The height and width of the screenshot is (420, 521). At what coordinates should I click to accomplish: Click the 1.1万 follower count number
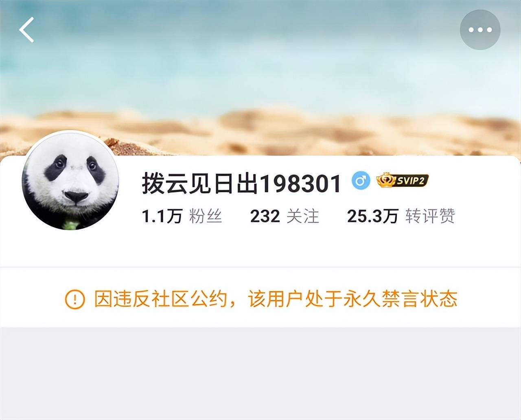[162, 216]
